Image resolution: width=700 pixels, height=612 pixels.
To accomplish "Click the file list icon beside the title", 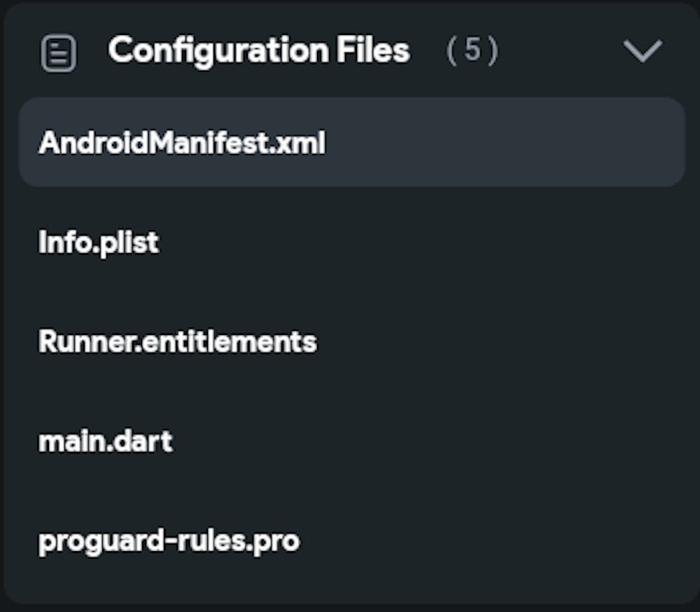I will [58, 53].
